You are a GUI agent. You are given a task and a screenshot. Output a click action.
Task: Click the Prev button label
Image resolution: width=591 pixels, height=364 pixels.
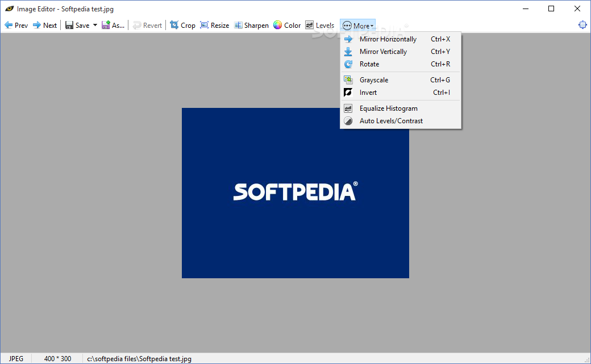(x=21, y=25)
